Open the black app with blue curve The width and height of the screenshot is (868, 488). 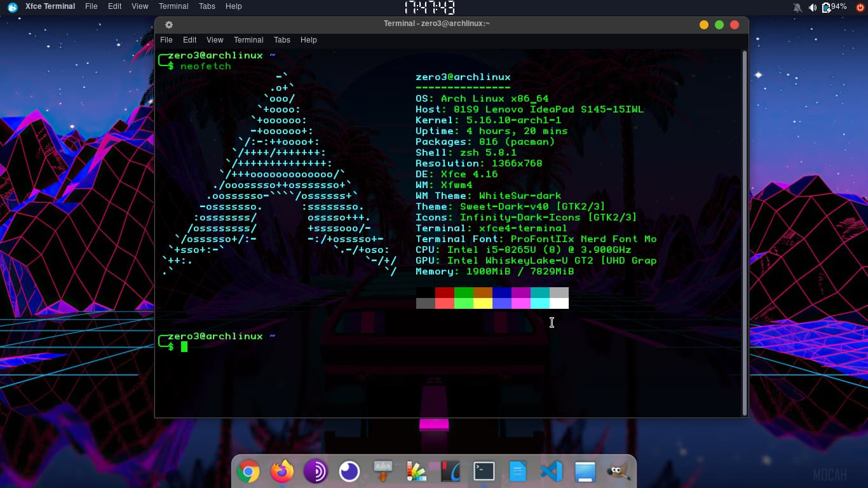[451, 471]
